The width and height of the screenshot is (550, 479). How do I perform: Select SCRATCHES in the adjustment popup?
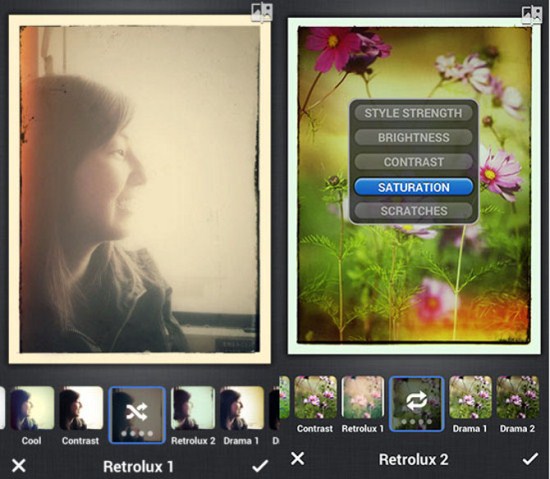[x=414, y=211]
